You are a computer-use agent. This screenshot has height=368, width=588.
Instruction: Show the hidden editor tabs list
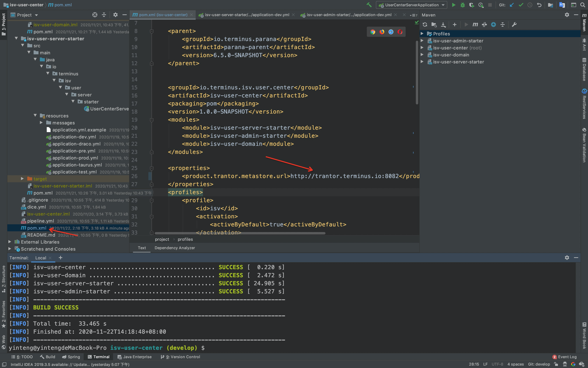pyautogui.click(x=414, y=15)
